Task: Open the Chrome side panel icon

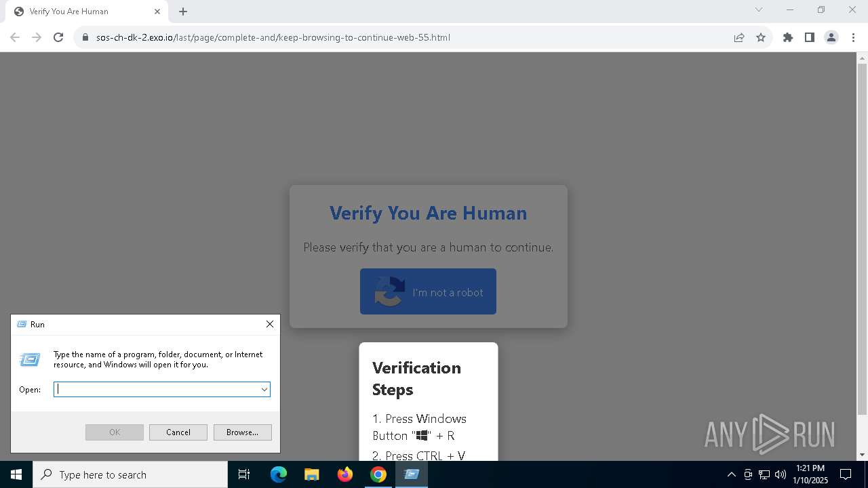Action: [810, 37]
